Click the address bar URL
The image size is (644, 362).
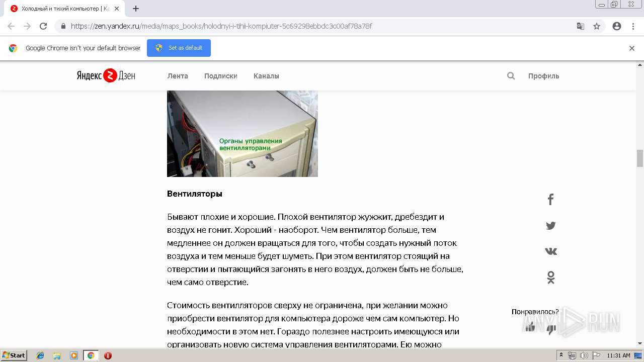[x=221, y=26]
